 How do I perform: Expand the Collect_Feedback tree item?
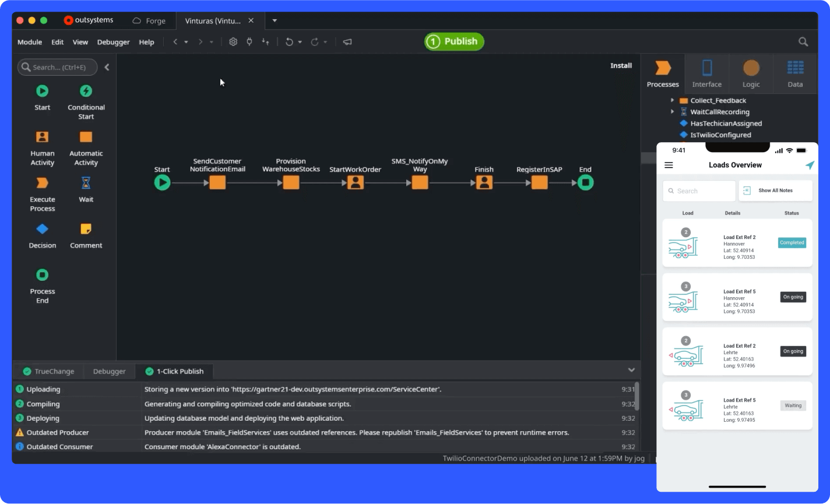[x=672, y=101]
